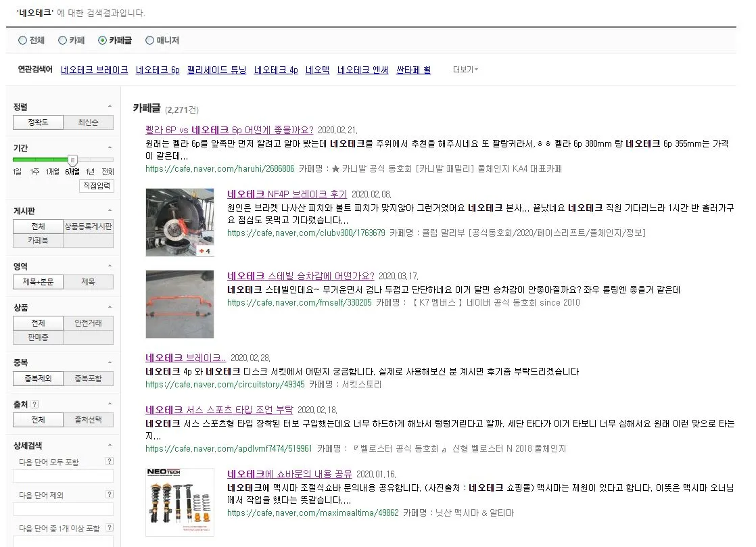Collapse the 기간 filter section

pyautogui.click(x=110, y=147)
